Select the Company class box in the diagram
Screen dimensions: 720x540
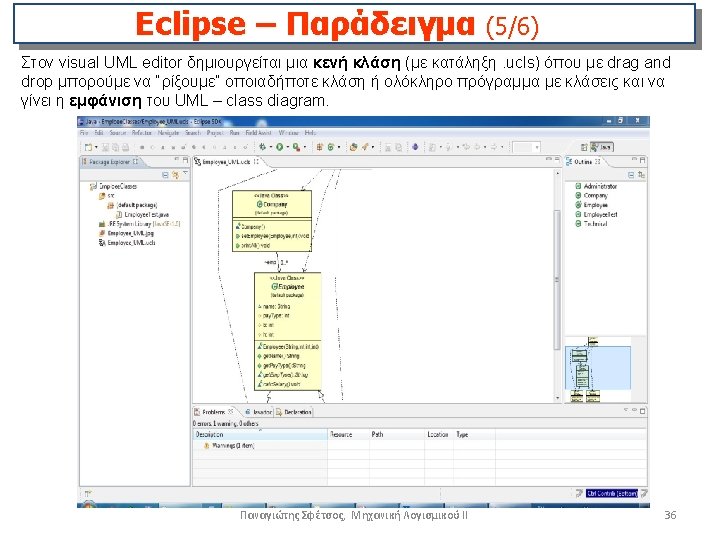coord(272,221)
